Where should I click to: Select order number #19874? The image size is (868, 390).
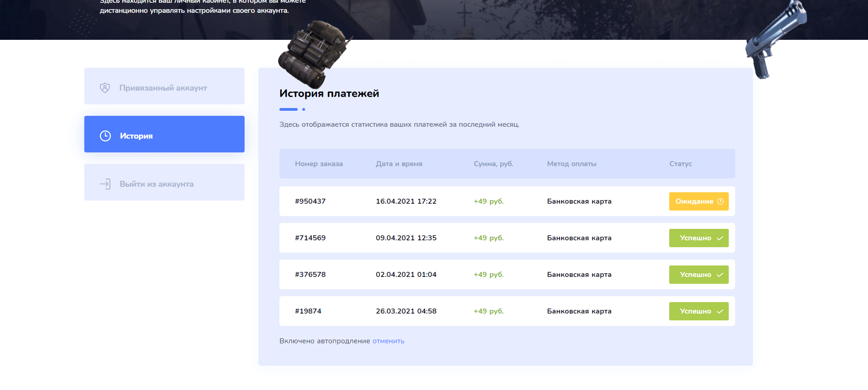tap(308, 311)
